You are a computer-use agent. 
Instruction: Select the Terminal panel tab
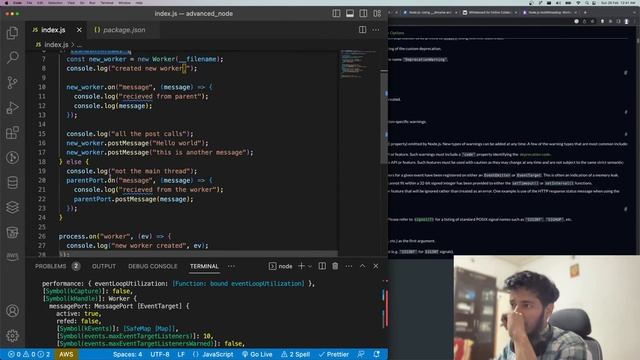[204, 266]
